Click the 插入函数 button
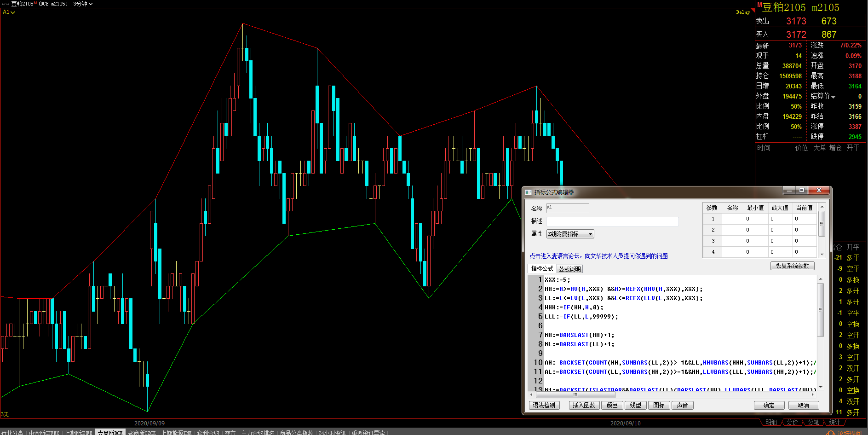Screen dimensions: 868x435 pyautogui.click(x=584, y=405)
